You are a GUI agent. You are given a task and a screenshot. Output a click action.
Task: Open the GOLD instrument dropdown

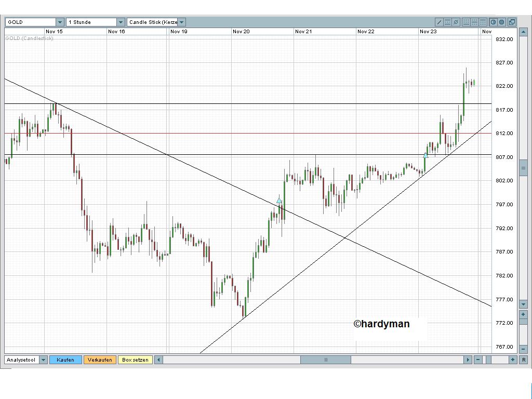point(60,22)
